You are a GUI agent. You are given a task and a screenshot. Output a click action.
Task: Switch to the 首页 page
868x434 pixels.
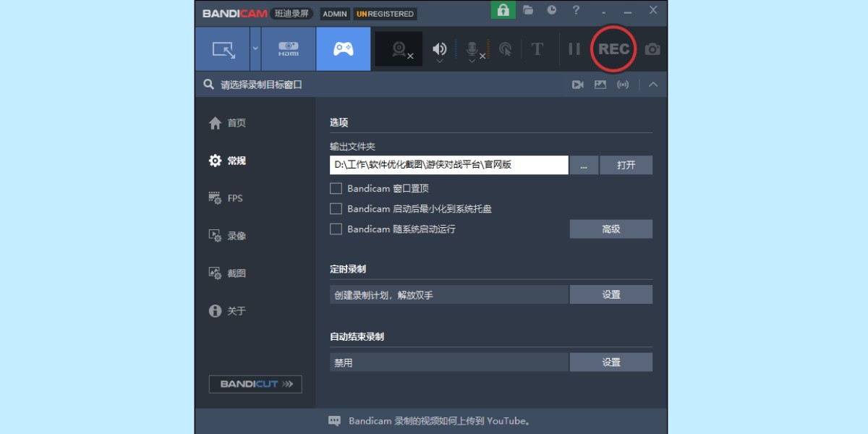(234, 122)
